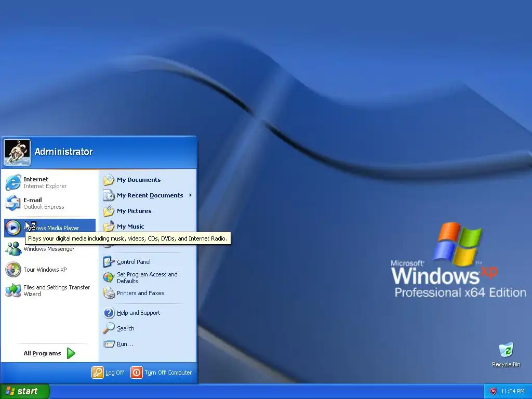Click the Log Off key icon
The height and width of the screenshot is (399, 532).
click(x=97, y=372)
